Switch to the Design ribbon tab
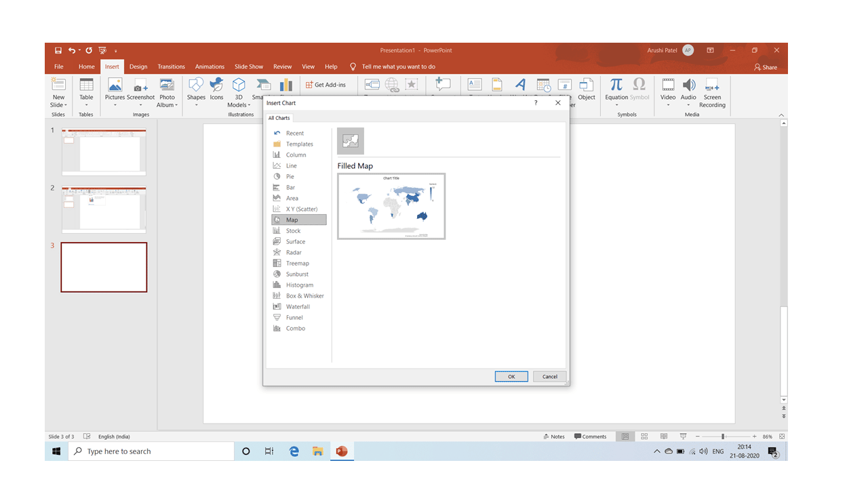This screenshot has height=488, width=868. pos(138,66)
